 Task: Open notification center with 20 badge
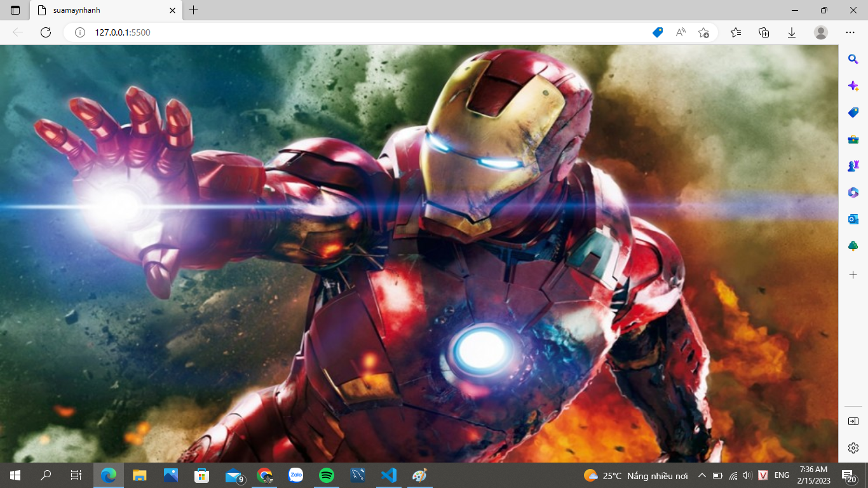850,475
